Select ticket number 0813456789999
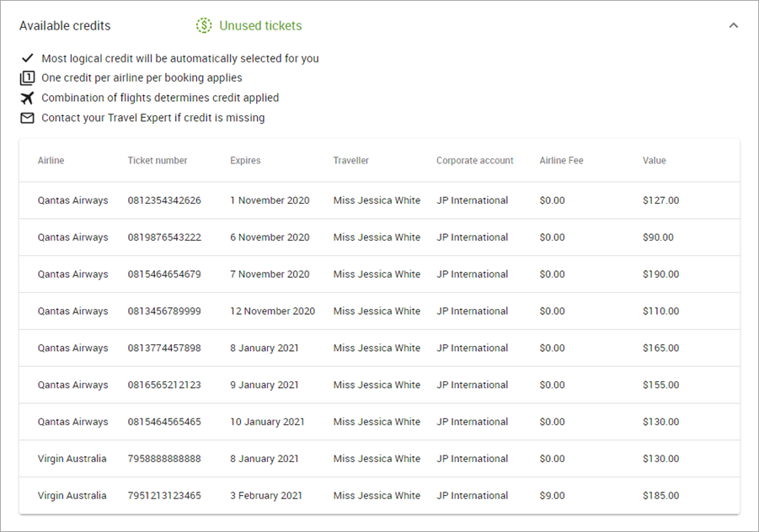 164,311
